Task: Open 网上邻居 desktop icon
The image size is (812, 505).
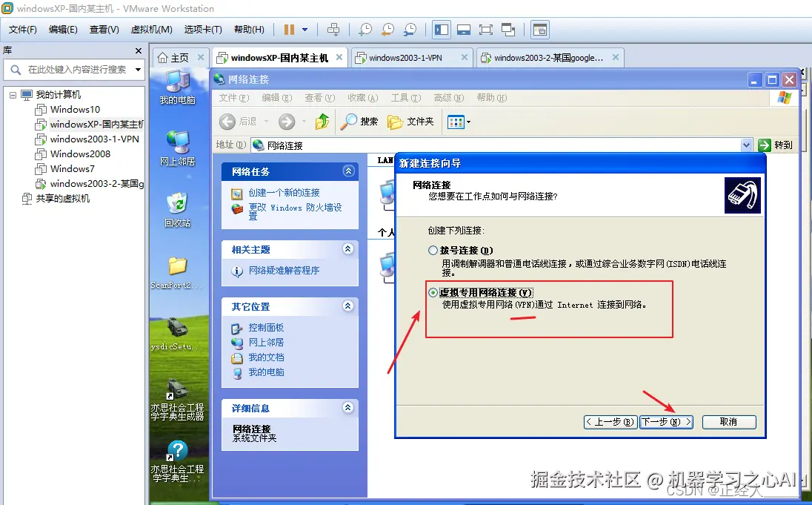Action: (178, 148)
